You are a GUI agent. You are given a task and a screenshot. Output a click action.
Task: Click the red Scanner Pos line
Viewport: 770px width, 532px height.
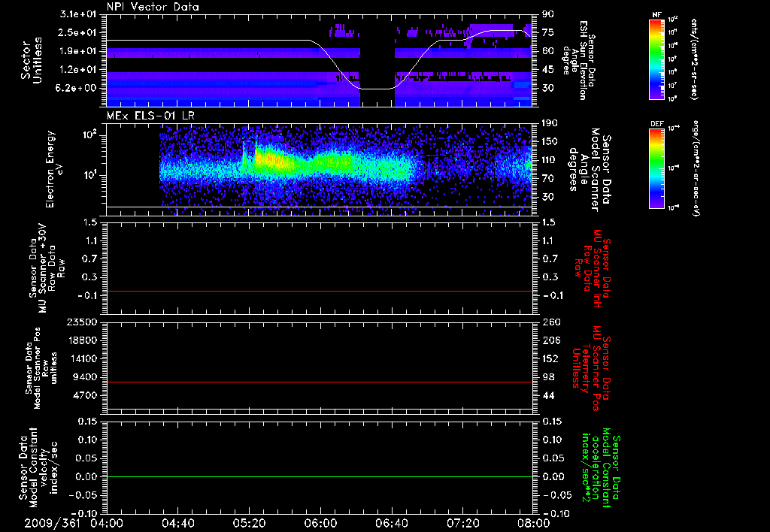point(319,382)
